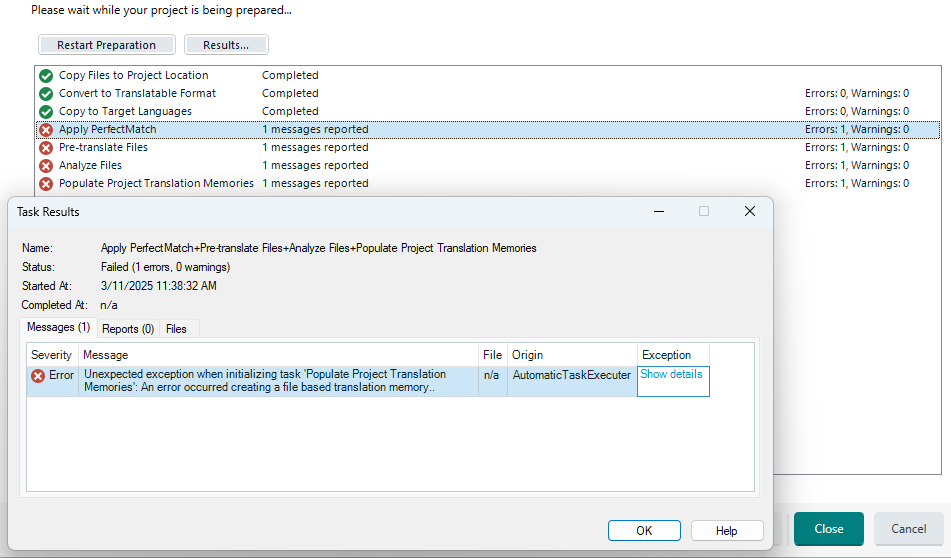Click the Origin column header
951x558 pixels.
click(x=572, y=355)
